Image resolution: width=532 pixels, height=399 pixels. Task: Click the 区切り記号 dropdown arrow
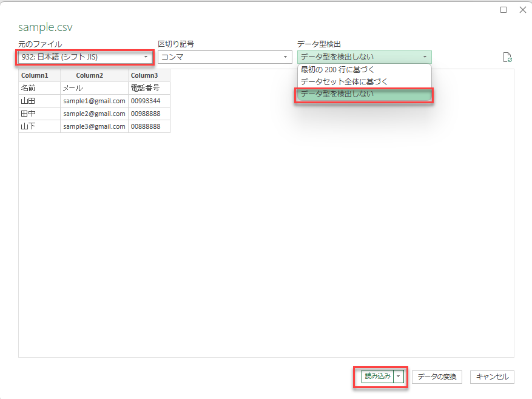point(284,56)
